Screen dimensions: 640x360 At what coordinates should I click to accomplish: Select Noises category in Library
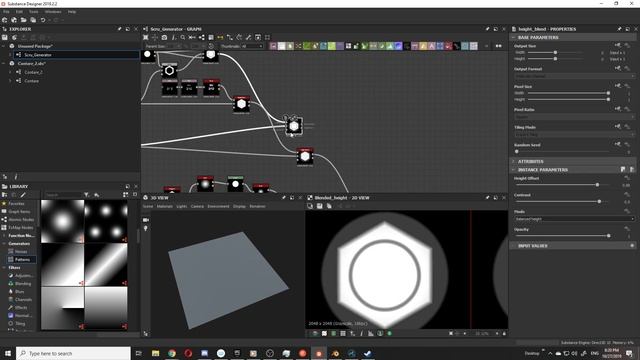click(20, 251)
